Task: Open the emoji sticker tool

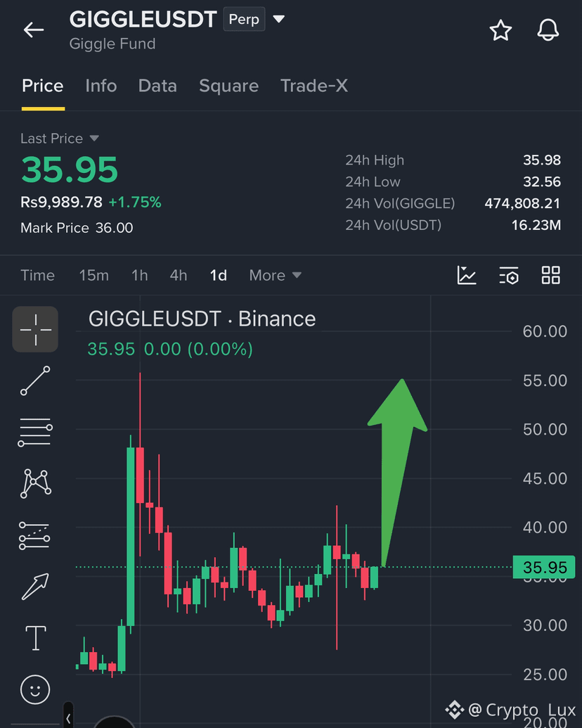Action: pos(35,689)
